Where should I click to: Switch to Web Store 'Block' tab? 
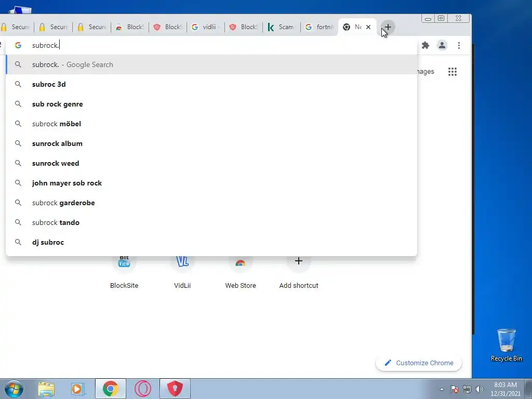(129, 27)
